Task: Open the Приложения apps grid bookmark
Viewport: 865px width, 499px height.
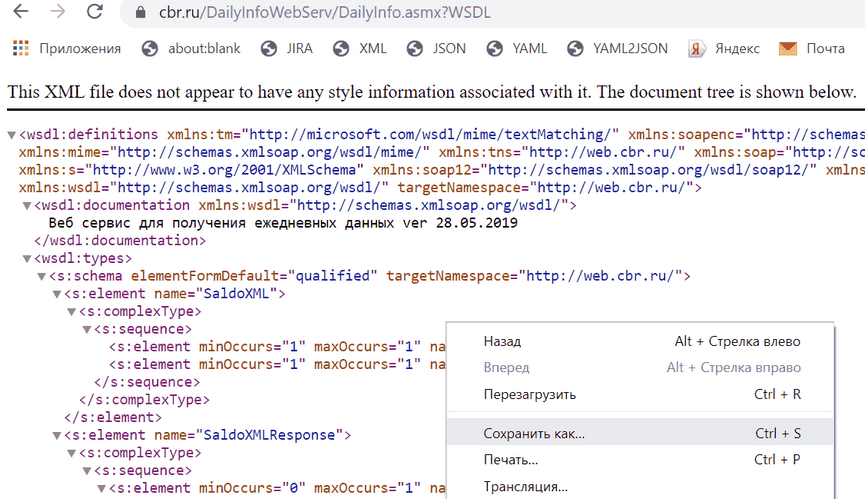Action: click(66, 48)
